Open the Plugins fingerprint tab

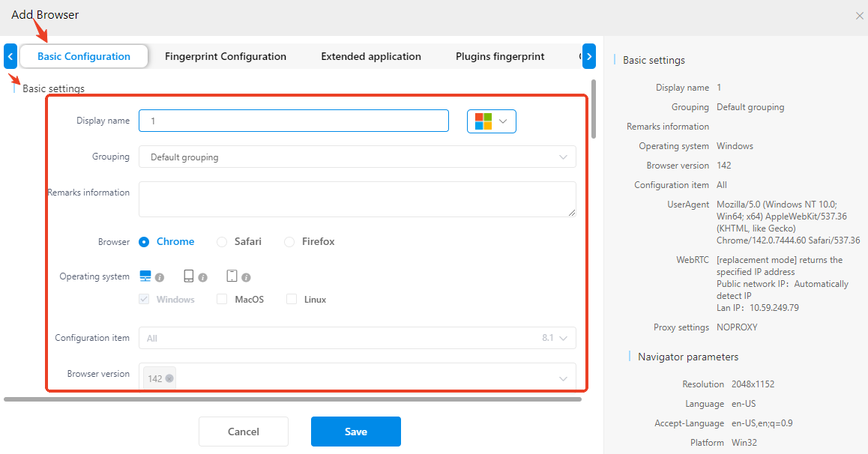tap(500, 56)
